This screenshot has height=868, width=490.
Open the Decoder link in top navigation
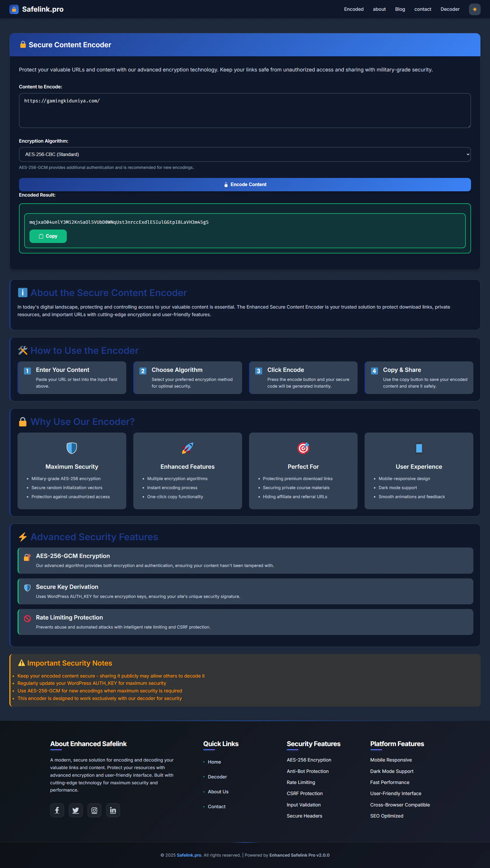click(449, 9)
